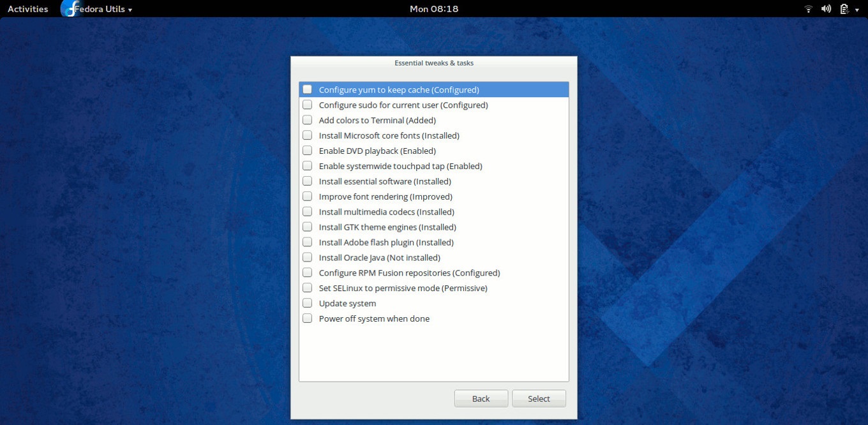Screen dimensions: 868x425
Task: Open the Activities overview
Action: (27, 9)
